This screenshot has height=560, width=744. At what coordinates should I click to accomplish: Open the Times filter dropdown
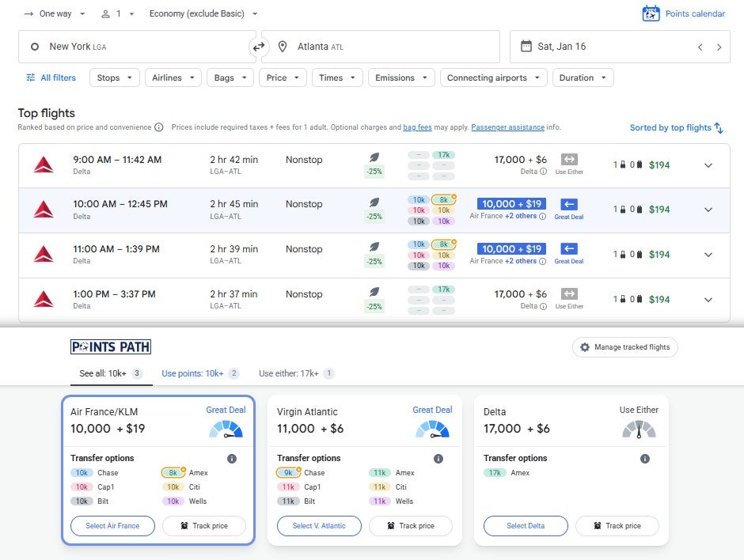point(337,78)
